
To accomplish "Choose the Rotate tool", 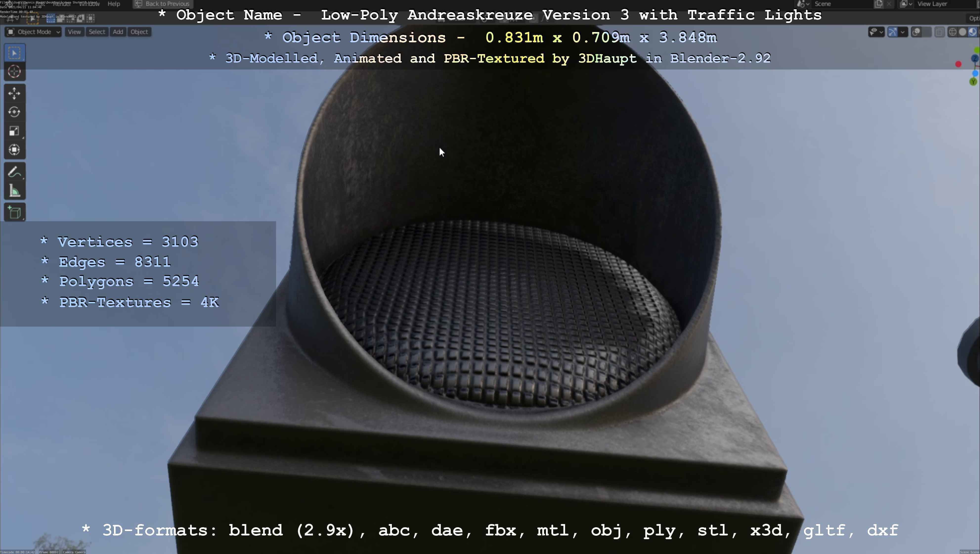I will (x=14, y=112).
